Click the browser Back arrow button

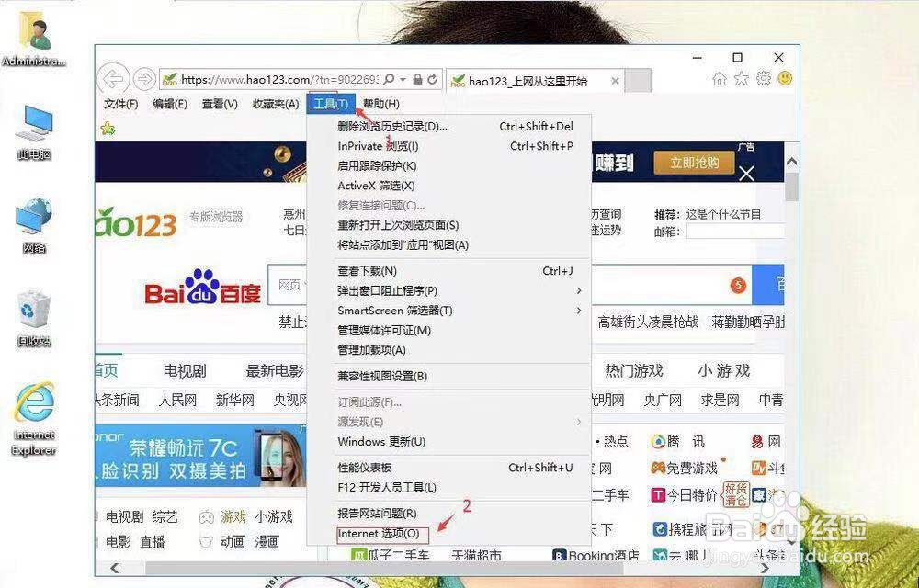click(x=113, y=79)
